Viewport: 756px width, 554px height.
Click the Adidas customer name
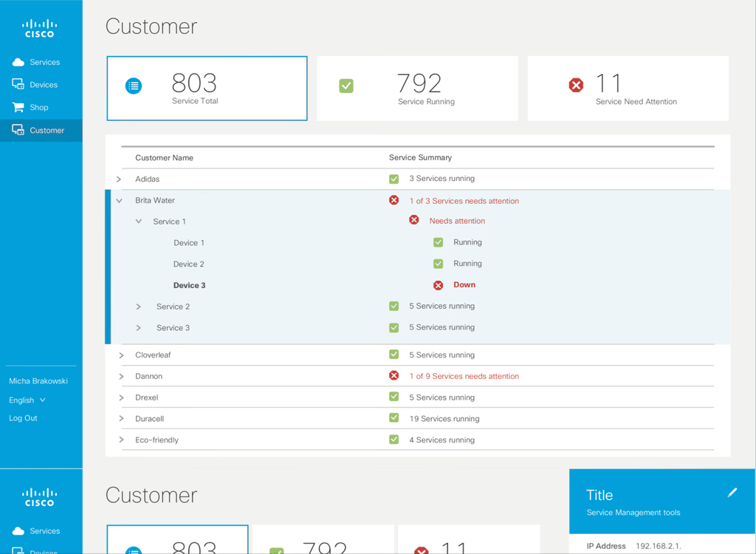tap(147, 179)
